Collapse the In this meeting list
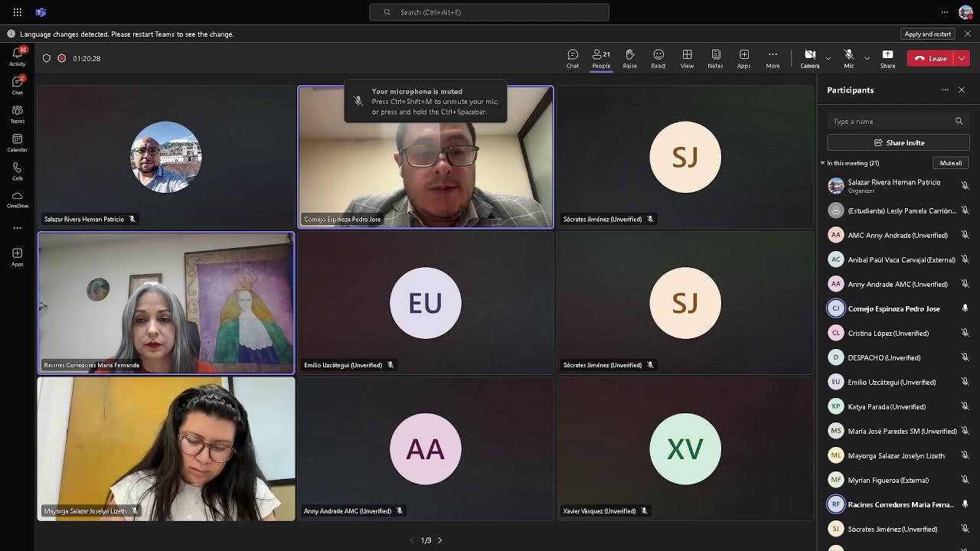The image size is (980, 551). (x=823, y=163)
